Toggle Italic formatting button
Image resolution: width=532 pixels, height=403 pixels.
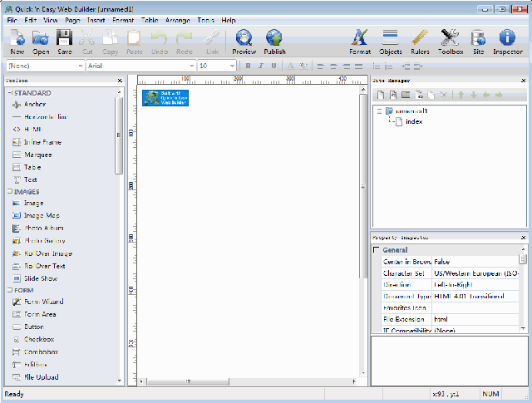point(261,66)
